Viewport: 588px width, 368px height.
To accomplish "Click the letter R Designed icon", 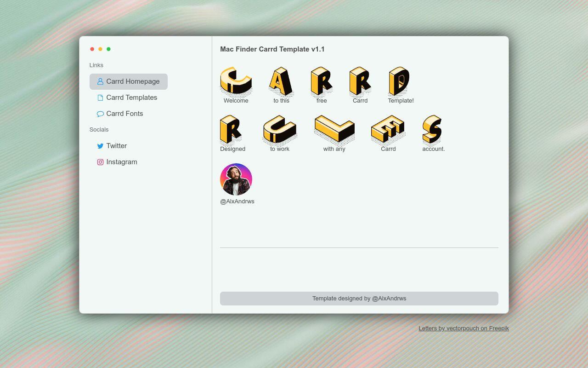I will coord(231,130).
